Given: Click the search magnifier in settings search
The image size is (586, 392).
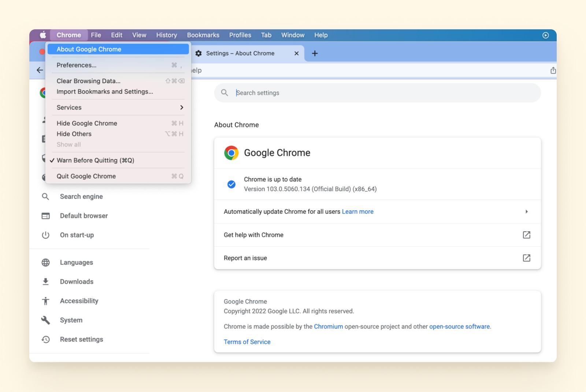Looking at the screenshot, I should [225, 93].
